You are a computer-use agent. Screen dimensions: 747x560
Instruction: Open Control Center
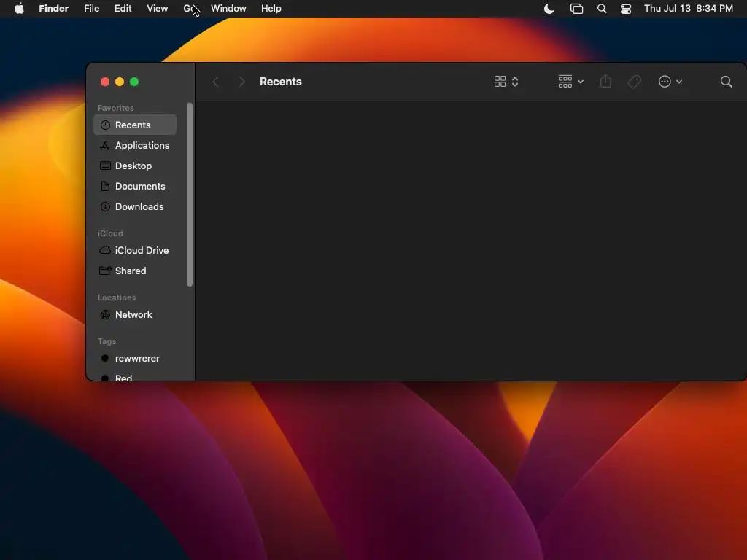625,9
